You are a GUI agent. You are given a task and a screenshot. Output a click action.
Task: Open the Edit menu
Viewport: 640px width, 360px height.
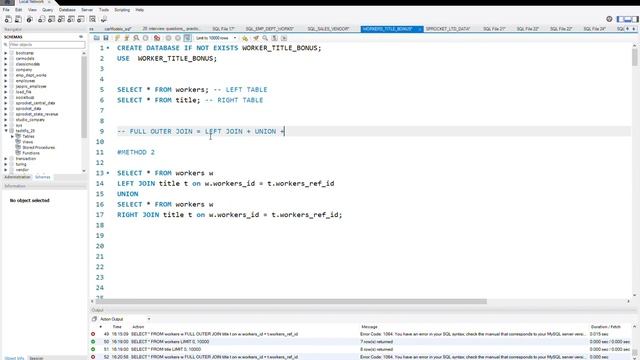[x=19, y=10]
